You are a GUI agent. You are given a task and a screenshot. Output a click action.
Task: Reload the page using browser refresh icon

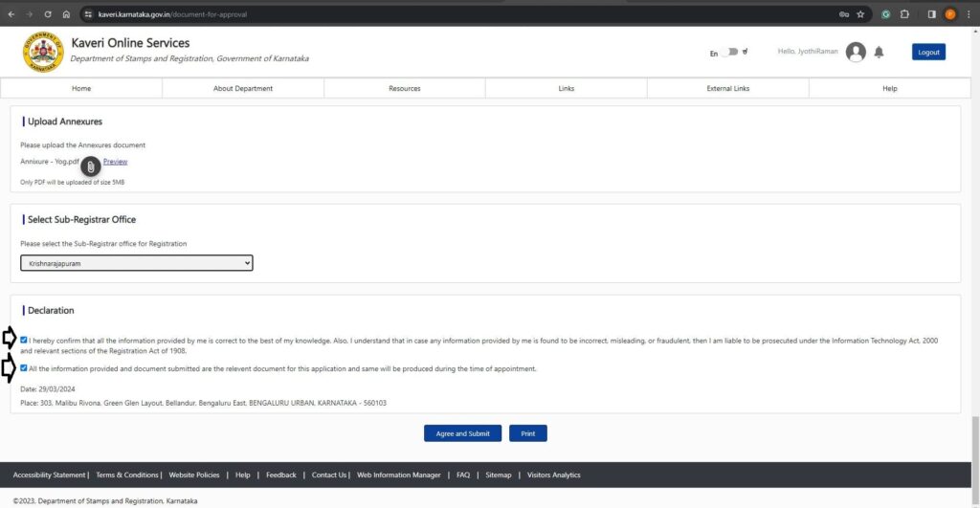[x=48, y=14]
